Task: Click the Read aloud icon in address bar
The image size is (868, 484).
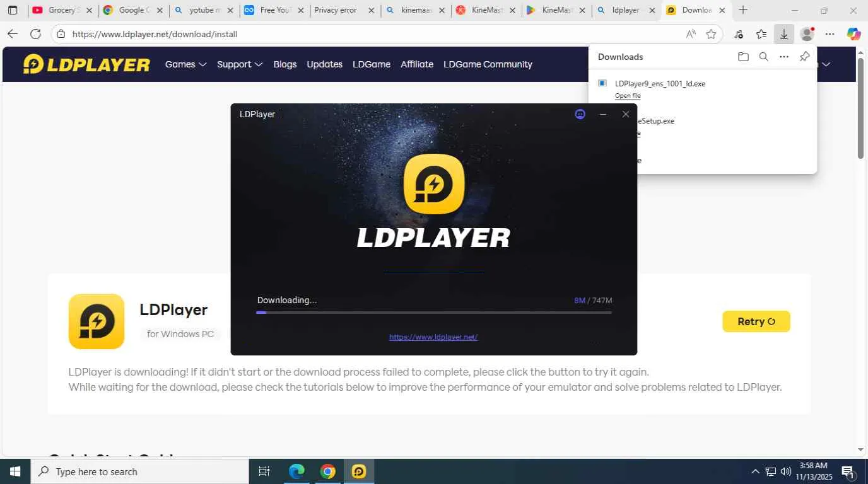Action: [691, 34]
